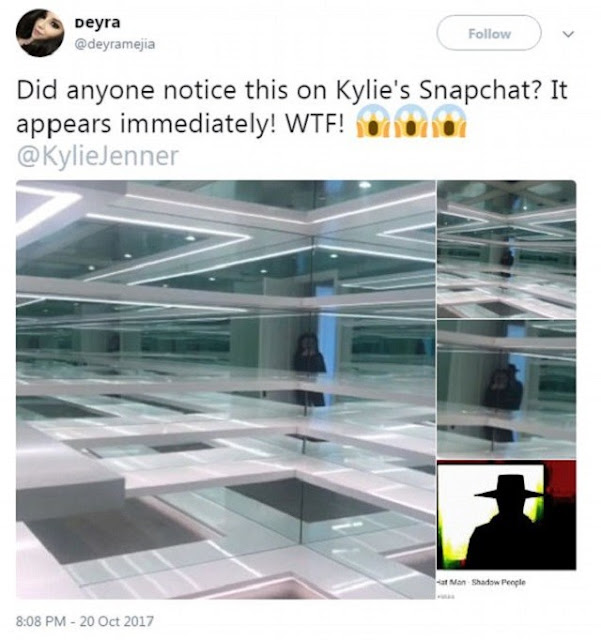Open the @deyramejia handle link
The height and width of the screenshot is (640, 601).
[x=115, y=44]
